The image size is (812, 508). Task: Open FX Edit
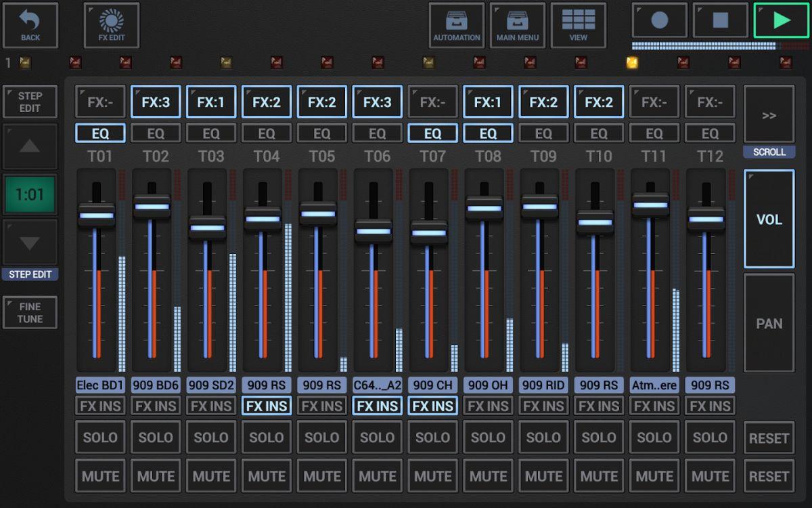click(112, 25)
